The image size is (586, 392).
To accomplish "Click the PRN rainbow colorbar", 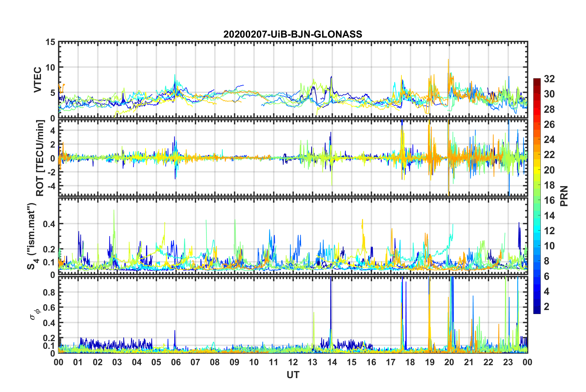I will click(x=537, y=196).
